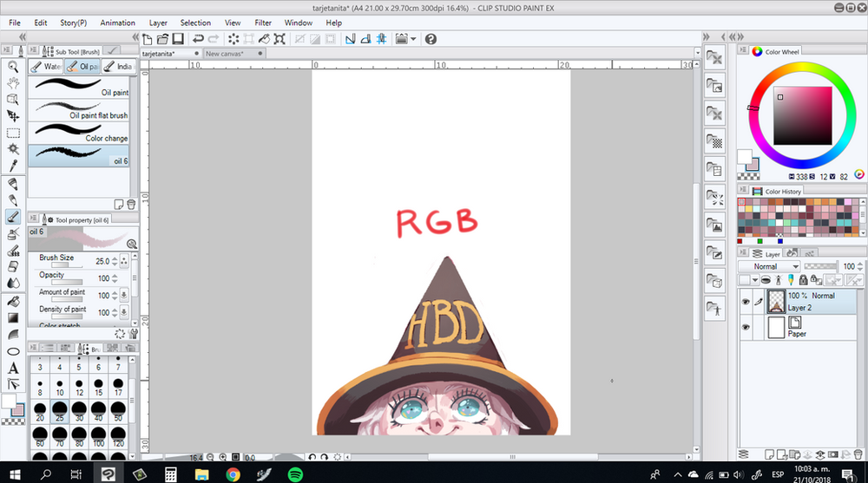Switch to India ink brush group tab

[x=118, y=67]
